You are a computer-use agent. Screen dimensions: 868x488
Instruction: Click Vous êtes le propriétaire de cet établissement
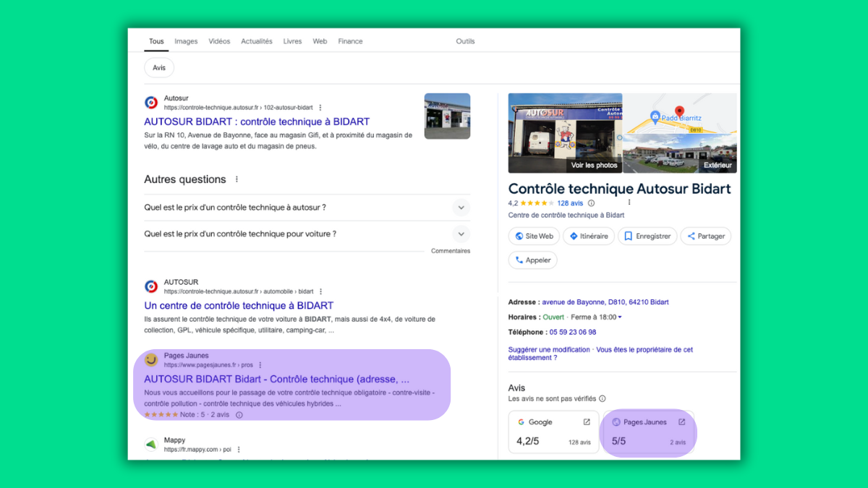[x=600, y=354]
